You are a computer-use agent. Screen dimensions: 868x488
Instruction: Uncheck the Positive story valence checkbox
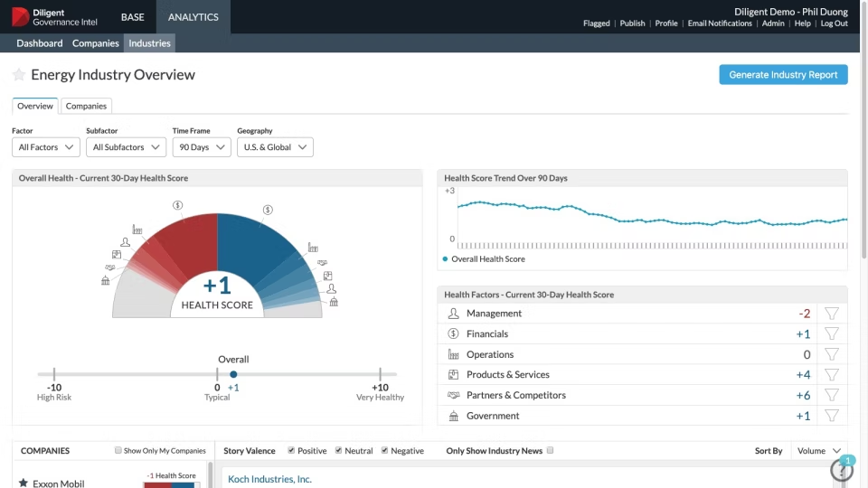click(291, 450)
